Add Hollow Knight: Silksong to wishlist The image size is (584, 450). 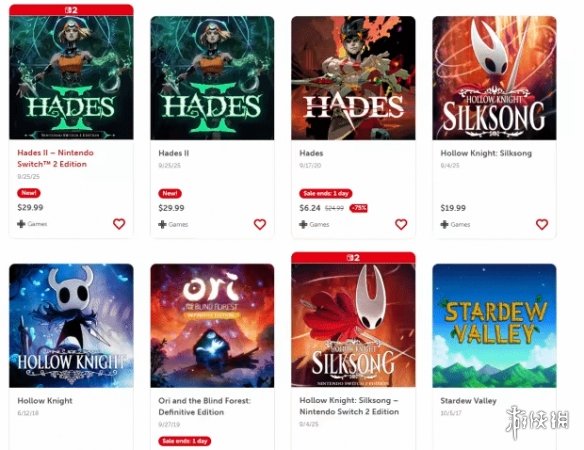click(x=542, y=224)
